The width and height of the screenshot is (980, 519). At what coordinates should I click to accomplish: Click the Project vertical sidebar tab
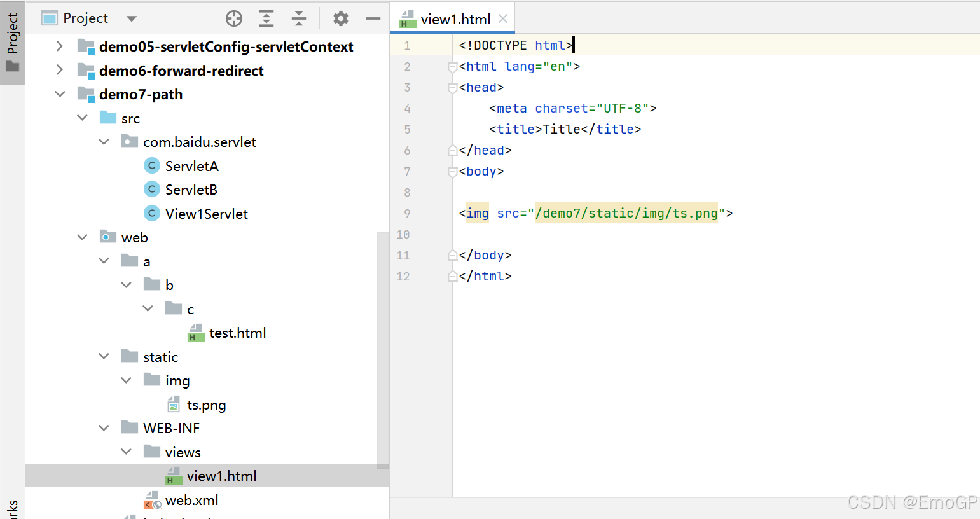(x=12, y=43)
